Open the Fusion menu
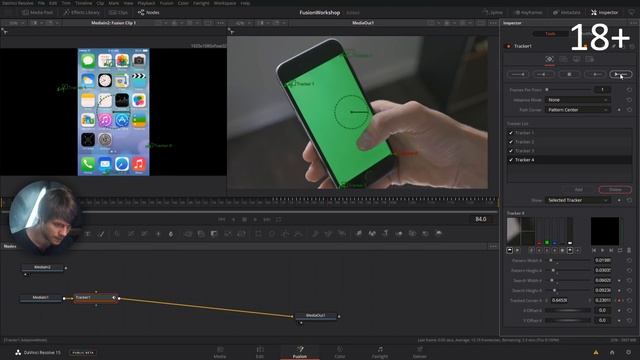The width and height of the screenshot is (640, 360). click(x=166, y=3)
